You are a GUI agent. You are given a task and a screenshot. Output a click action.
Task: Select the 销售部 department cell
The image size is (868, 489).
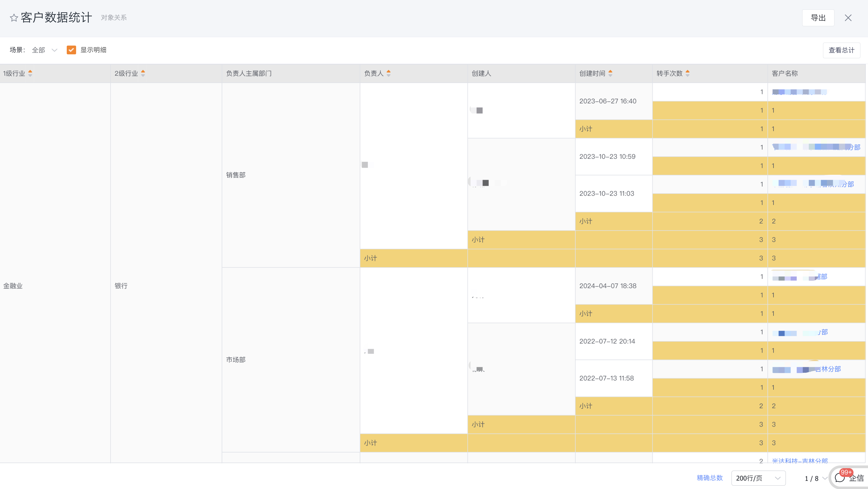click(236, 175)
